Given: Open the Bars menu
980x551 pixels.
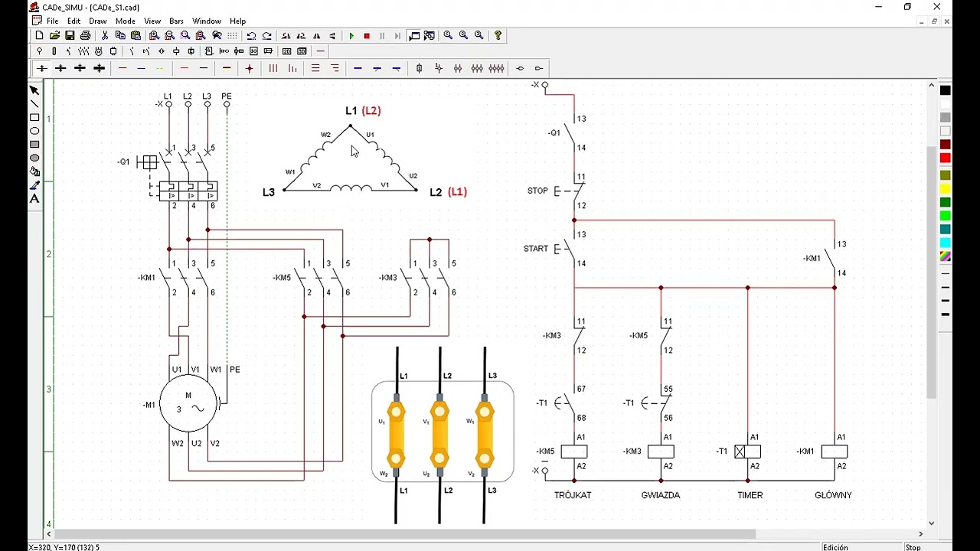Looking at the screenshot, I should point(177,21).
